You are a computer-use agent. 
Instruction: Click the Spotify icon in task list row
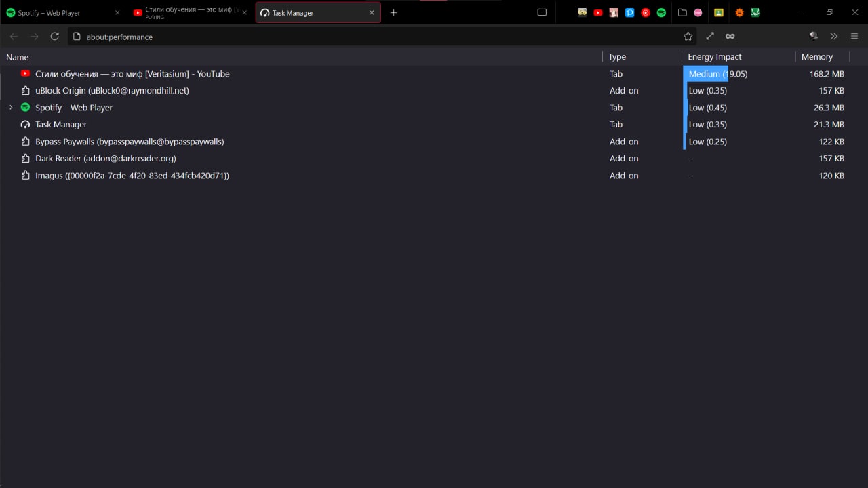(25, 107)
